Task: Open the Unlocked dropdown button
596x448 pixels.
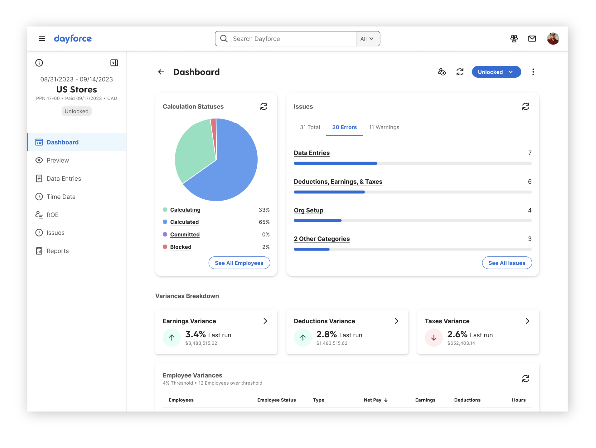Action: pyautogui.click(x=496, y=72)
